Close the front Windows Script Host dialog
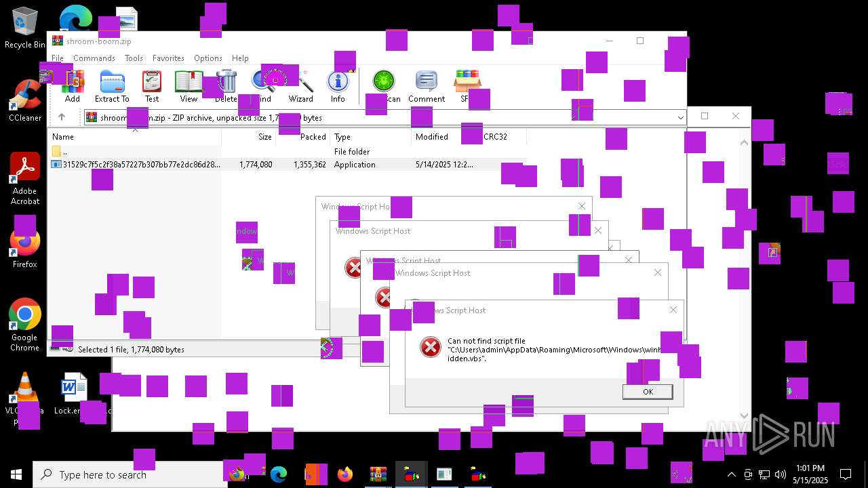 [673, 310]
